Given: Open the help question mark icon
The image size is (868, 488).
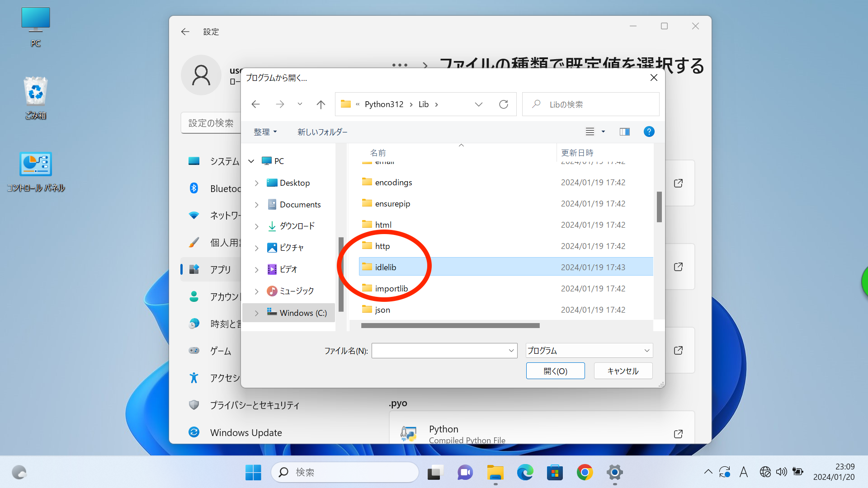Looking at the screenshot, I should 649,131.
